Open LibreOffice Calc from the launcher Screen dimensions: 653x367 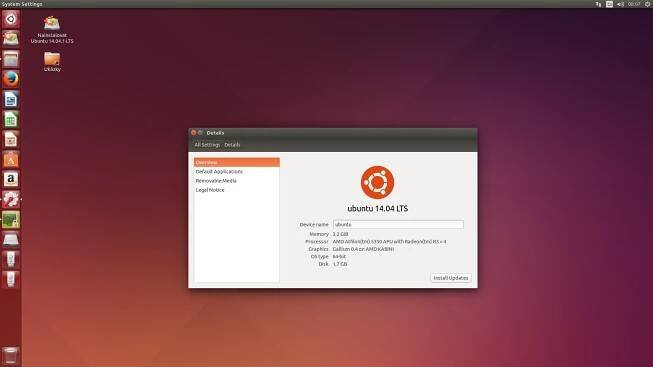[x=11, y=120]
